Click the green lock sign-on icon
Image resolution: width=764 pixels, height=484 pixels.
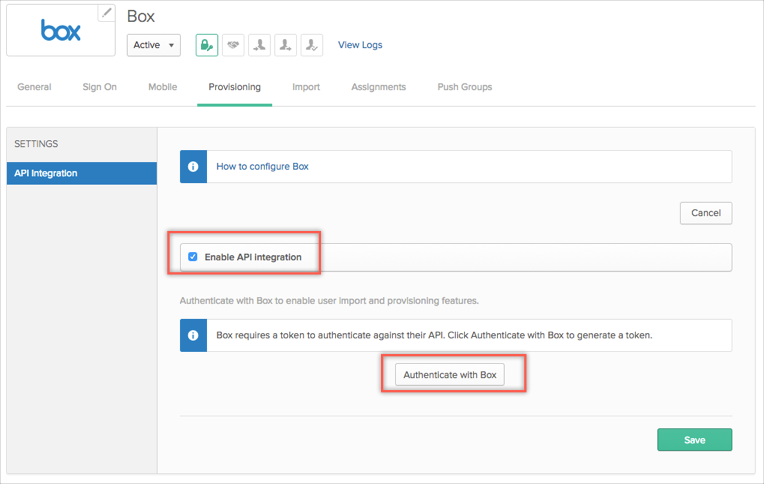[206, 45]
